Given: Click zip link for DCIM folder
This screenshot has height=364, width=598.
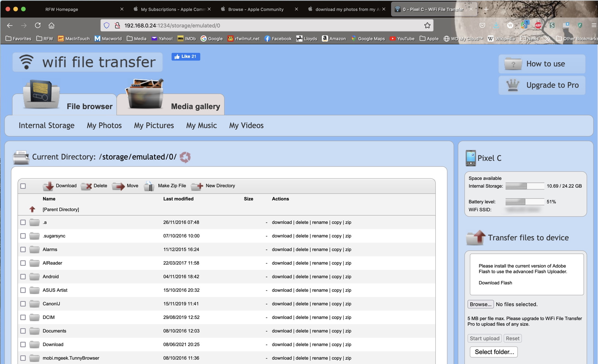Looking at the screenshot, I should [x=348, y=317].
